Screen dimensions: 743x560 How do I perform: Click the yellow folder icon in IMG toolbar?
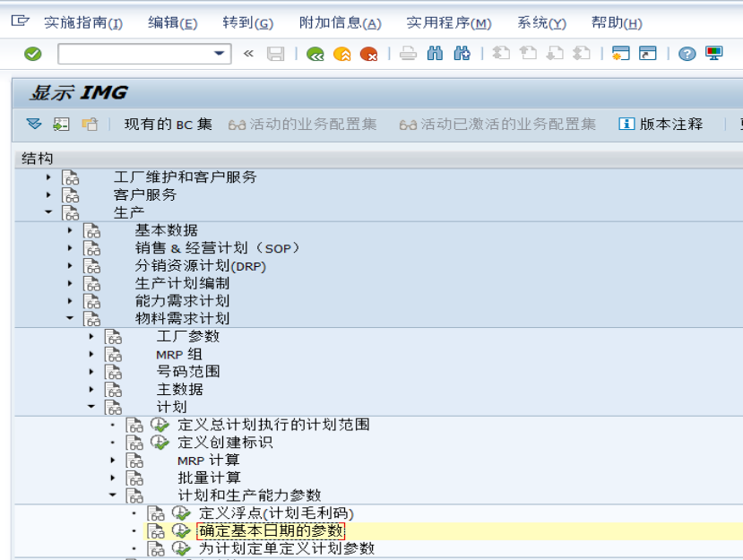(x=90, y=125)
